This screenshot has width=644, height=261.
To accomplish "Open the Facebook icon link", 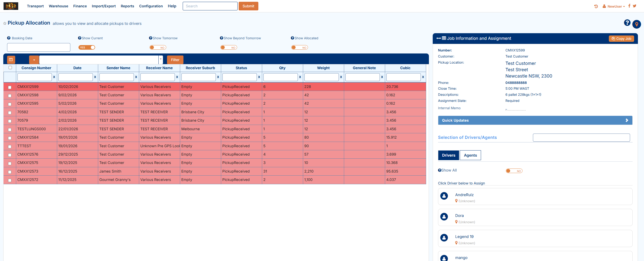I will pyautogui.click(x=629, y=6).
